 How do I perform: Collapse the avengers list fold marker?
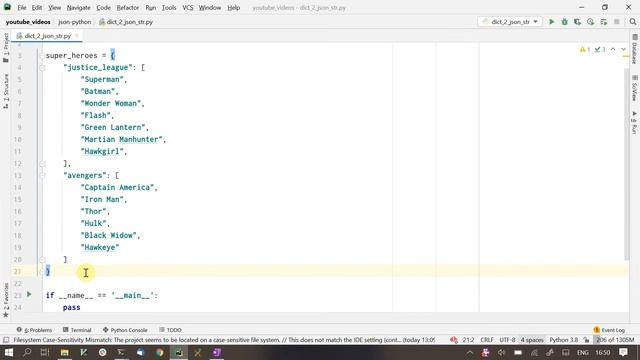[x=42, y=176]
